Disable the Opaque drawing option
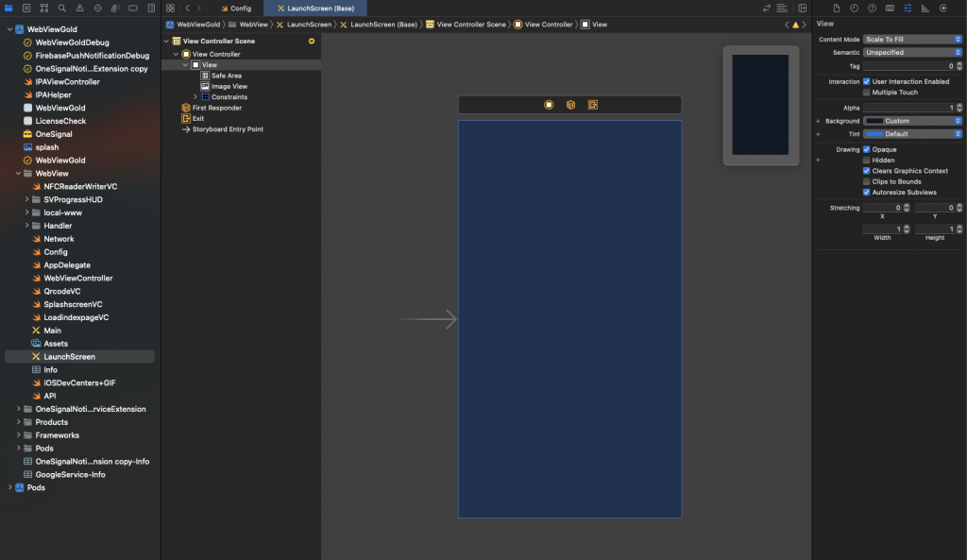The height and width of the screenshot is (560, 967). point(866,148)
